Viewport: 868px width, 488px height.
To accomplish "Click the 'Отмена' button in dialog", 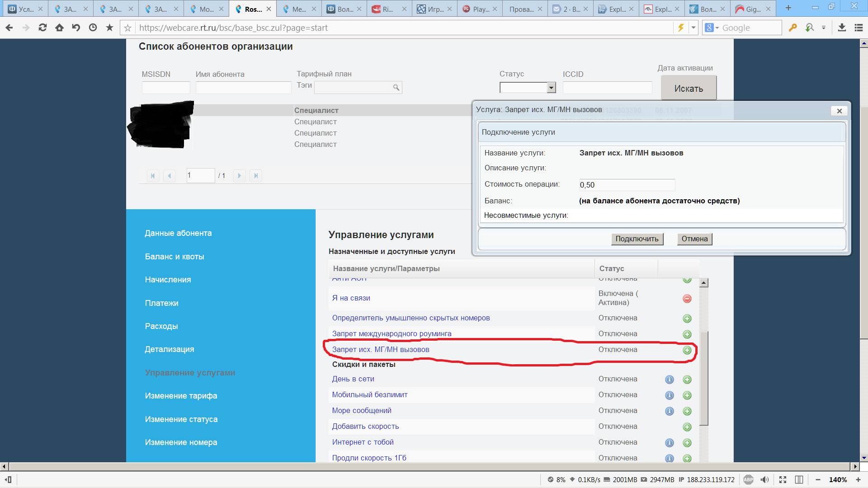I will pos(694,239).
